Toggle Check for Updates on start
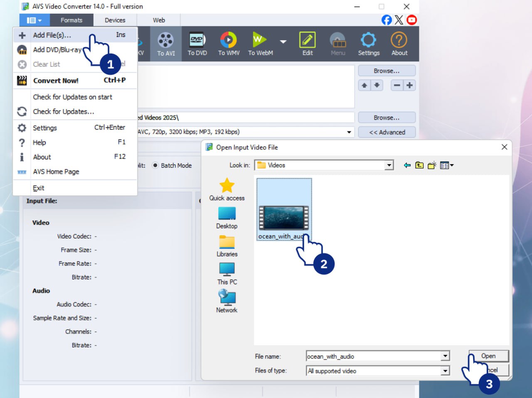Screen dimensions: 532x398 [x=72, y=97]
